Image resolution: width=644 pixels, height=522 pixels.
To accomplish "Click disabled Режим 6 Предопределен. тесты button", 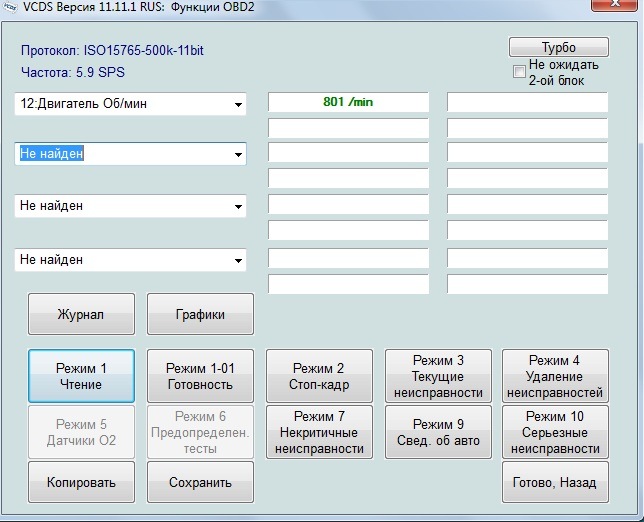I will (200, 432).
